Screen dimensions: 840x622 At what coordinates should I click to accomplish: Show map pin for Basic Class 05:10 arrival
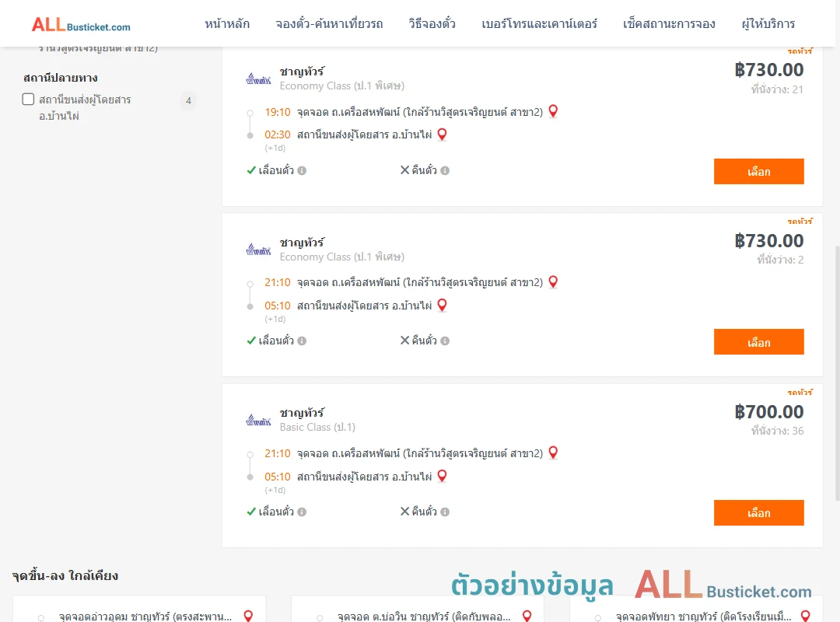442,476
